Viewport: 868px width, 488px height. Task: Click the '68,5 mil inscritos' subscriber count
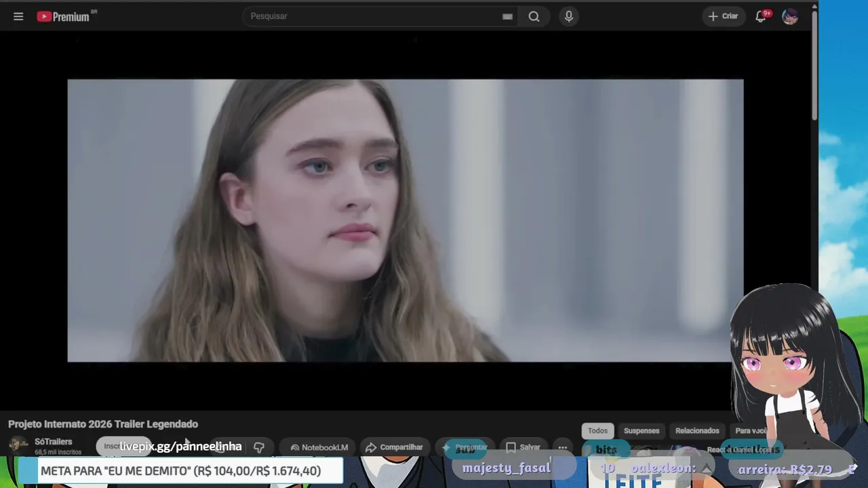coord(58,452)
